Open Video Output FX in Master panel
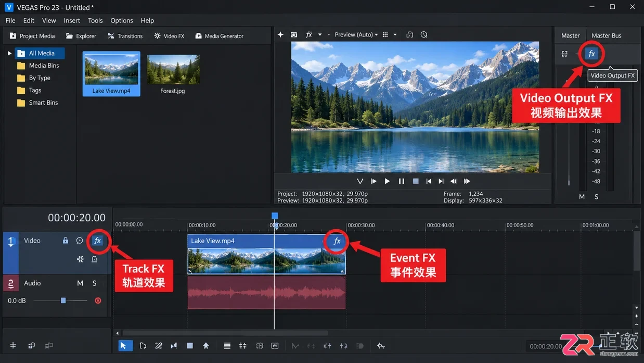644x363 pixels. tap(591, 54)
